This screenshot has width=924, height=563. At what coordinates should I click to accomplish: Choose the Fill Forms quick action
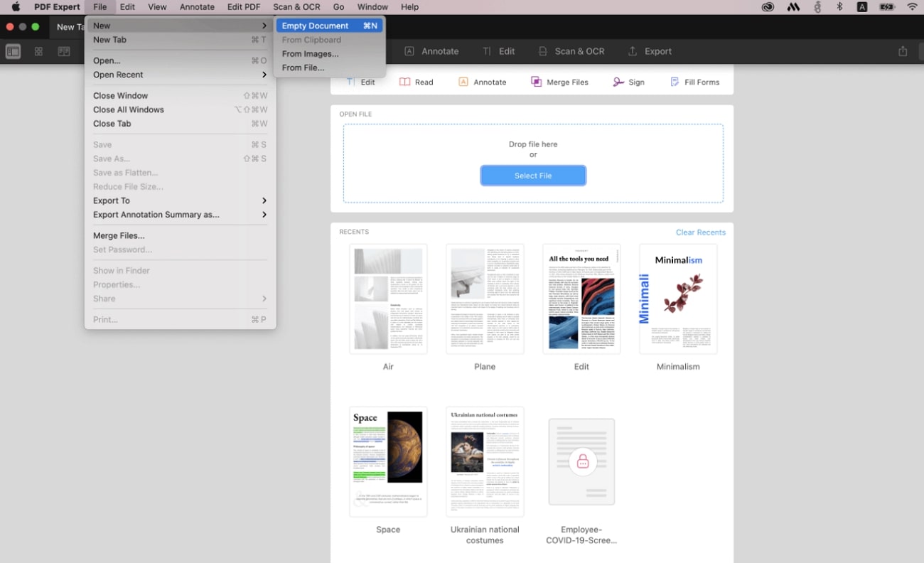[694, 82]
